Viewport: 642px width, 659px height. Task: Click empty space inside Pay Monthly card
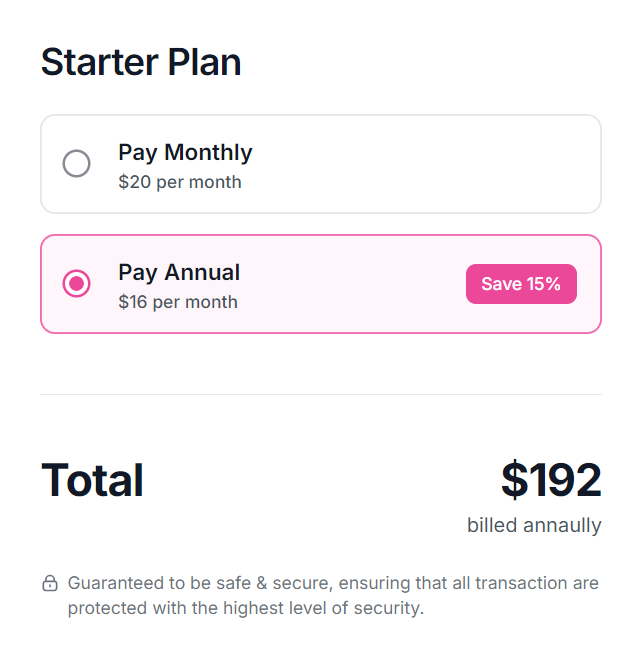420,164
